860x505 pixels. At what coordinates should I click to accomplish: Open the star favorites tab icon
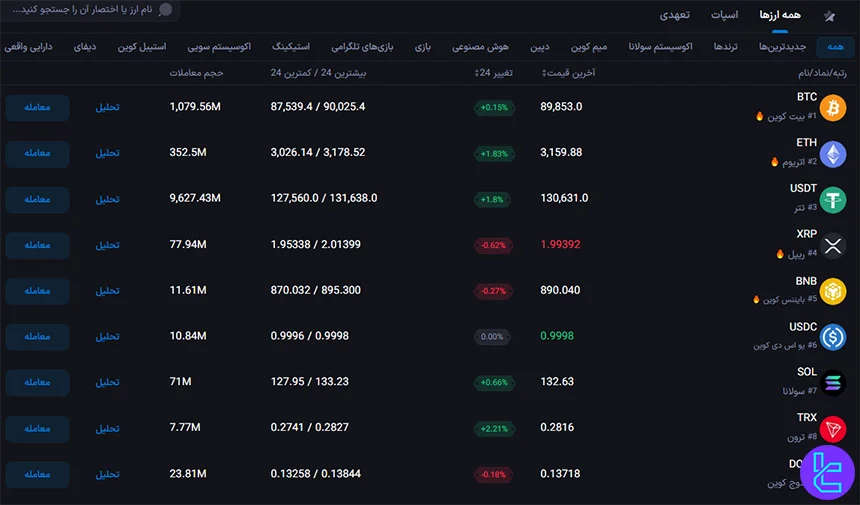(829, 16)
